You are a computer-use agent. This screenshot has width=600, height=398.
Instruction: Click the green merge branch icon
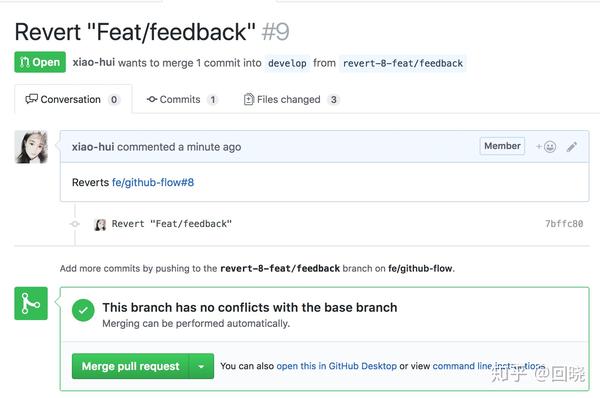pyautogui.click(x=31, y=303)
